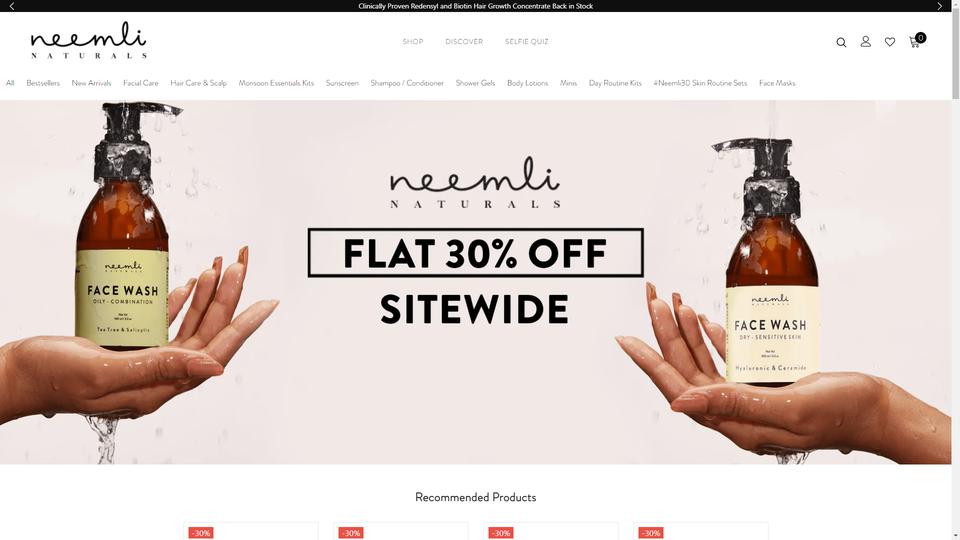The height and width of the screenshot is (540, 960).
Task: Click the Flat 30% Off hero banner
Action: click(476, 282)
